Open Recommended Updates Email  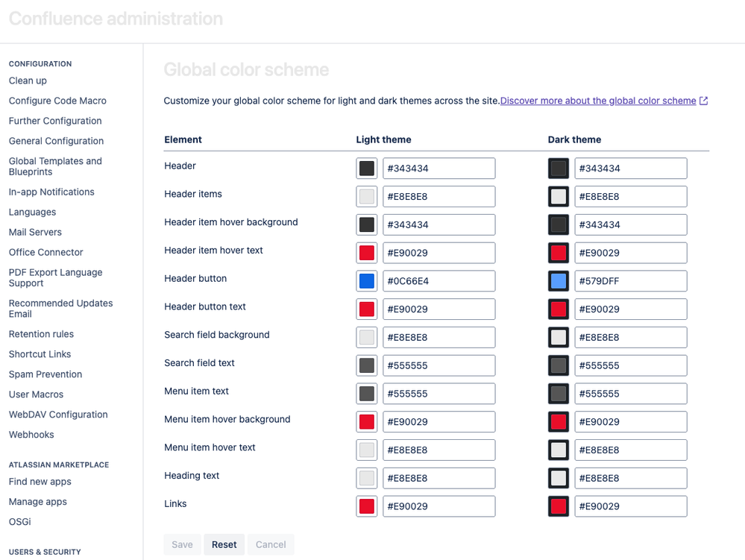tap(61, 308)
